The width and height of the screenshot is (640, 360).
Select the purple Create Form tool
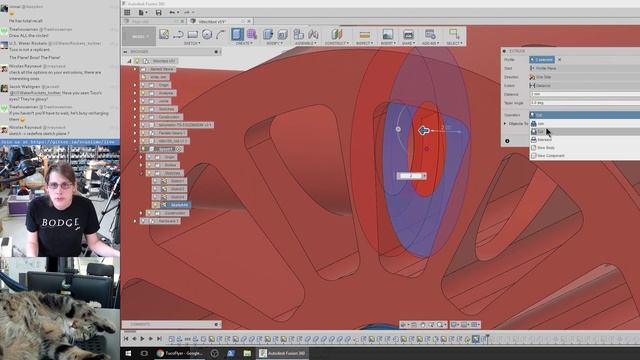tap(252, 34)
